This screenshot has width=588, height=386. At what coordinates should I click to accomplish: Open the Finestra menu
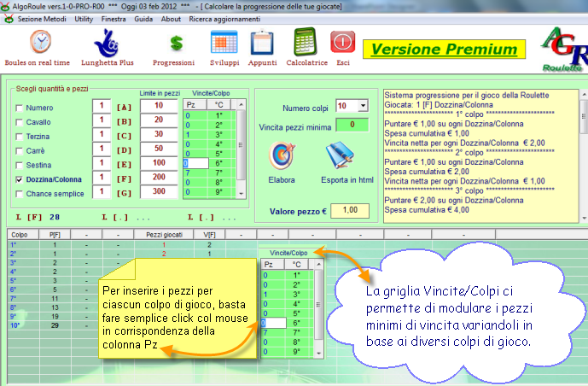(114, 19)
